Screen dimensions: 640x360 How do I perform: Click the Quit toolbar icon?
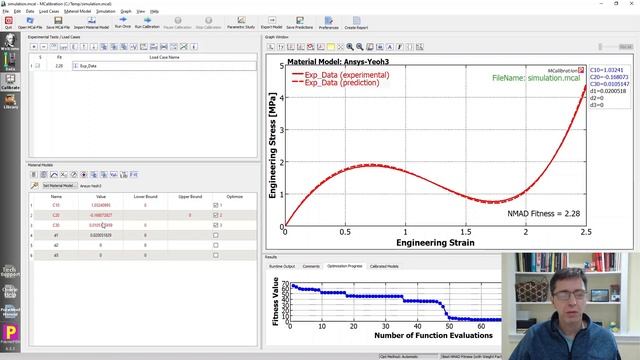point(9,22)
